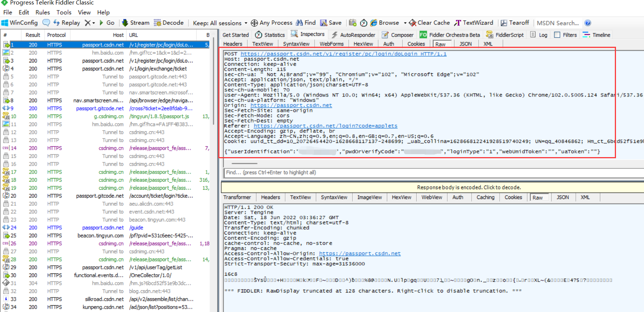644x312 pixels.
Task: Select session 24 passport.csdn.net /guide
Action: coord(106,227)
